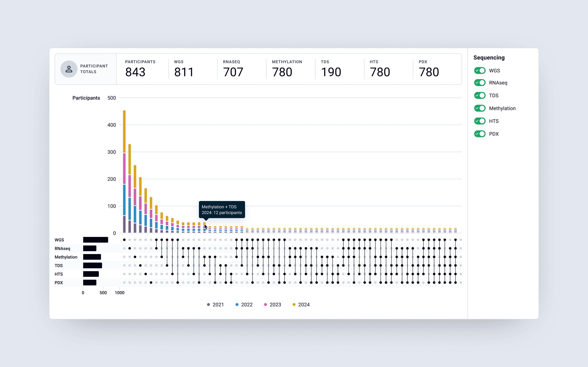Click the RNAseq set size bar
The image size is (588, 367).
click(90, 248)
